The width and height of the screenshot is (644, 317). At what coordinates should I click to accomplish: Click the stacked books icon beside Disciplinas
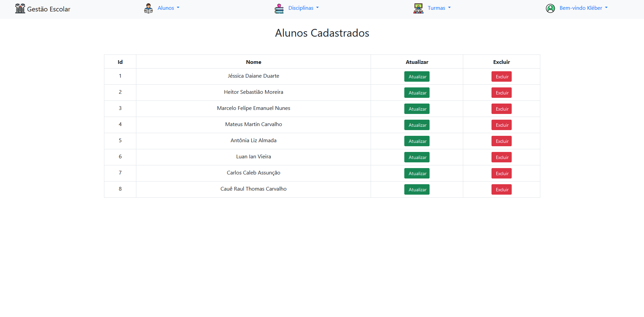279,8
